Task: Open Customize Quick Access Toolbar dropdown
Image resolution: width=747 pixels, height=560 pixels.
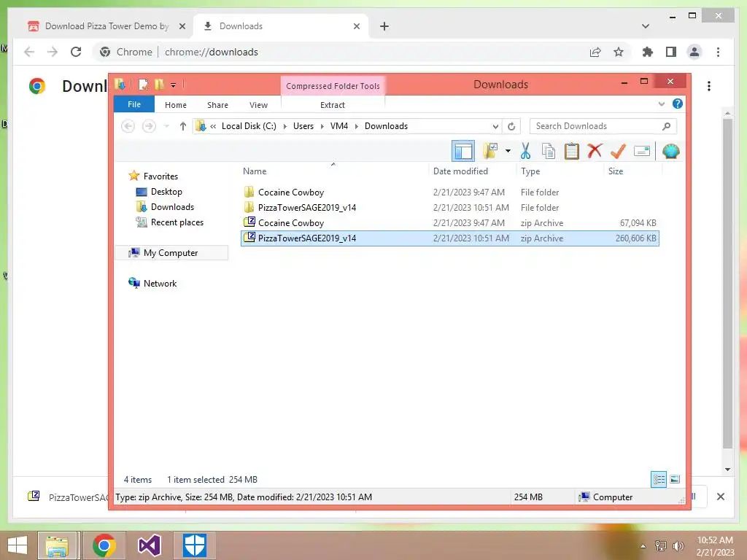Action: point(174,85)
